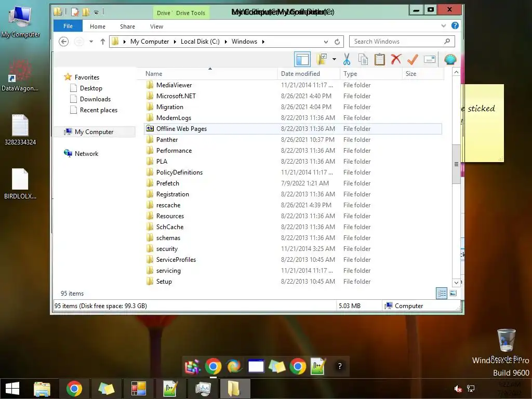Expand the ribbon with the chevron
Image resolution: width=532 pixels, height=399 pixels.
444,26
